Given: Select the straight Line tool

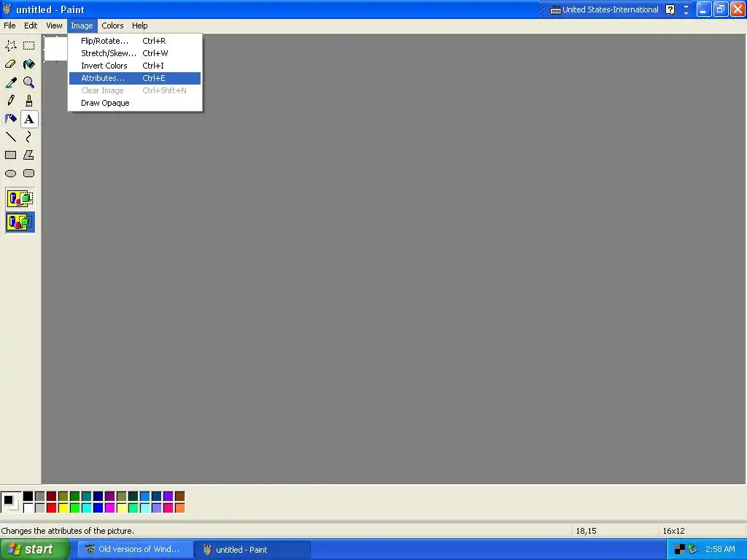Looking at the screenshot, I should click(x=10, y=137).
